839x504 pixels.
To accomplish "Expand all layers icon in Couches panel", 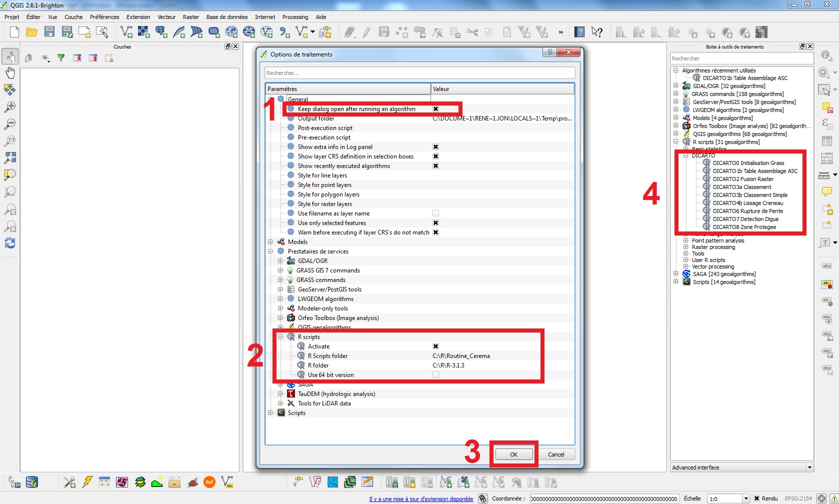I will [77, 58].
